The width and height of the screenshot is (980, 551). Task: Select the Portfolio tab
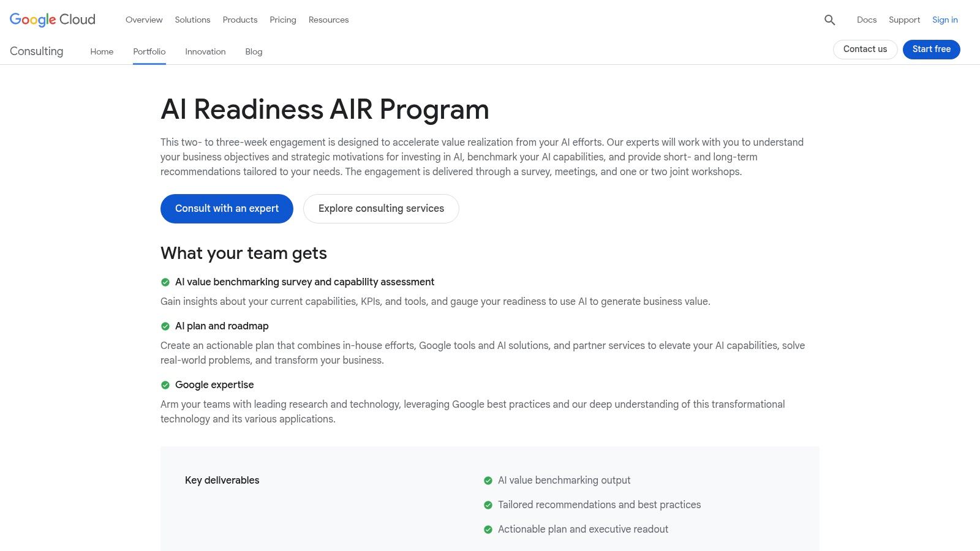pyautogui.click(x=149, y=51)
